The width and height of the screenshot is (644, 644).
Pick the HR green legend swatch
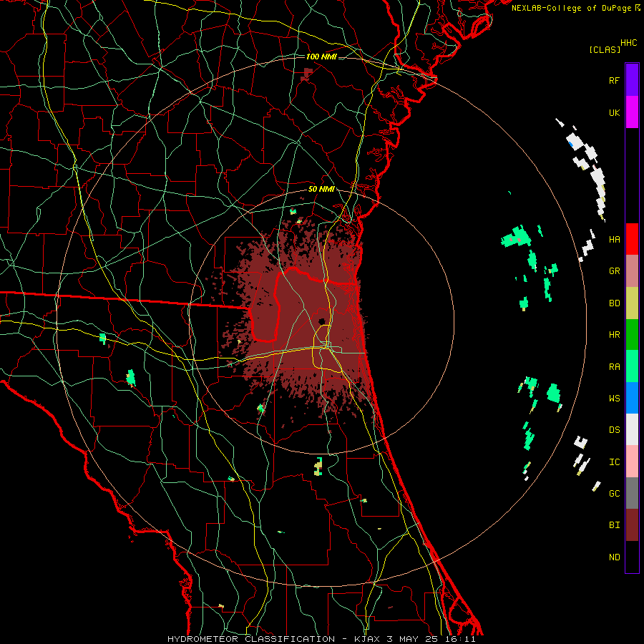coord(632,334)
